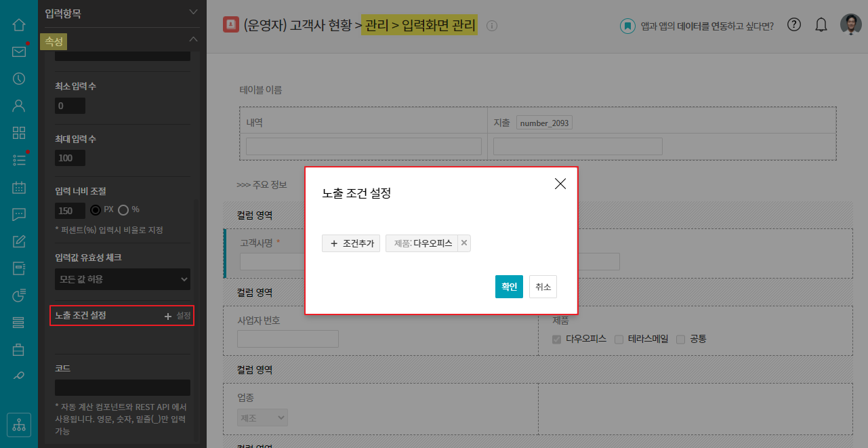The height and width of the screenshot is (448, 868).
Task: Open the Mail icon in sidebar
Action: pyautogui.click(x=19, y=52)
